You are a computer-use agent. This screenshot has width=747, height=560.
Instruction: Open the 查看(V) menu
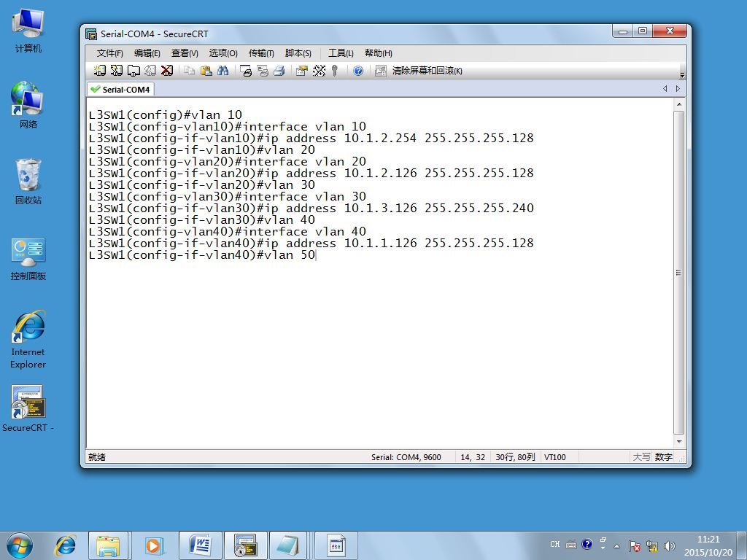point(185,52)
